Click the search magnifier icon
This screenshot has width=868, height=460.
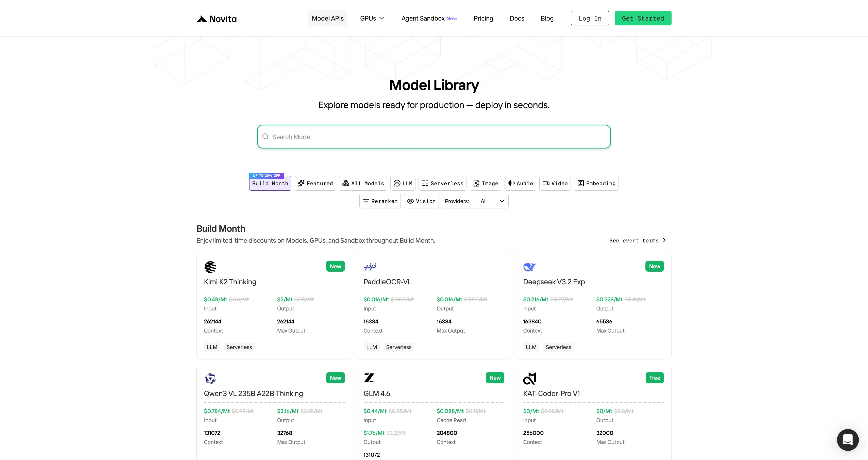click(x=265, y=137)
